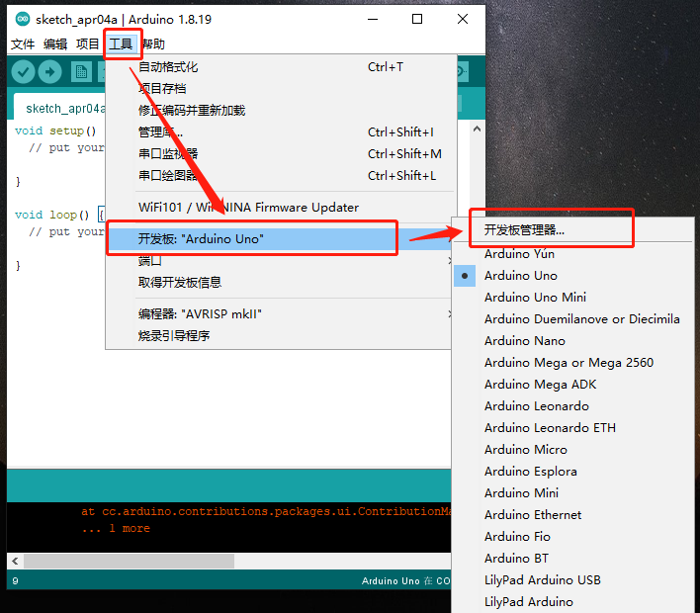Select the Arduino Uno board option
The image size is (700, 613).
pos(521,276)
